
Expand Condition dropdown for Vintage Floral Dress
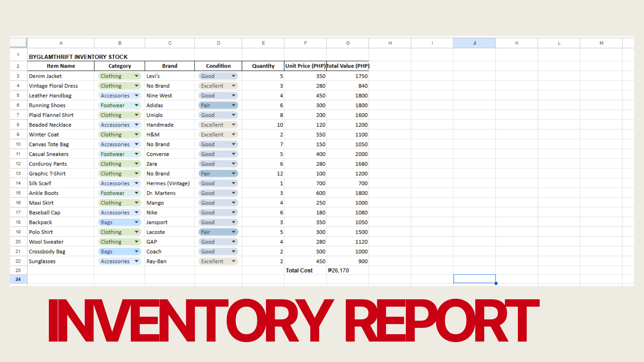click(x=233, y=86)
